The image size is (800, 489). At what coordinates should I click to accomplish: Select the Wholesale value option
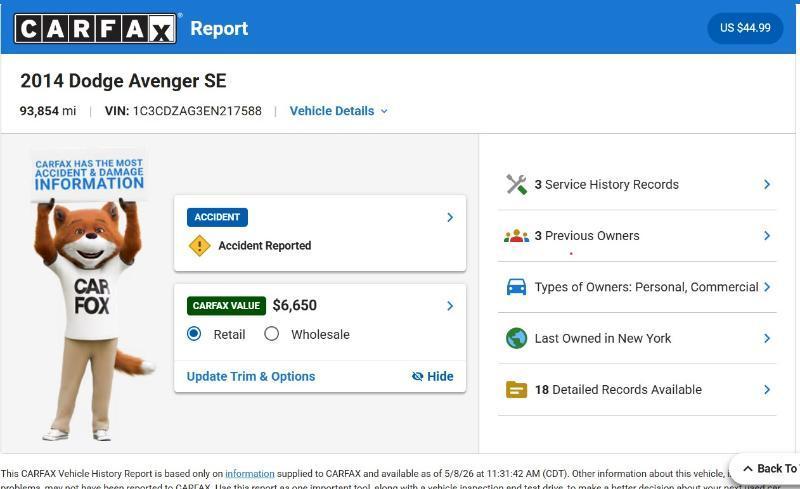271,334
